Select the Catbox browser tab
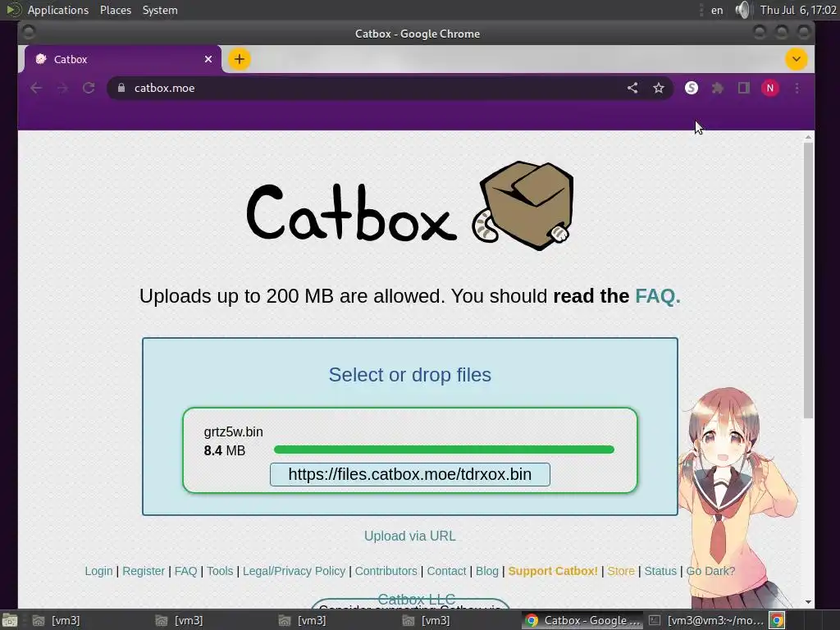This screenshot has width=840, height=630. pyautogui.click(x=123, y=59)
